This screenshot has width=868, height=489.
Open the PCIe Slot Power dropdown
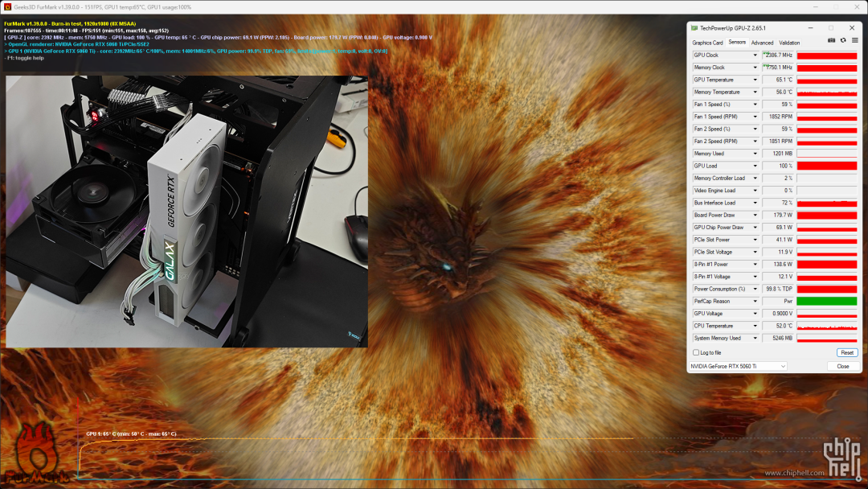755,240
